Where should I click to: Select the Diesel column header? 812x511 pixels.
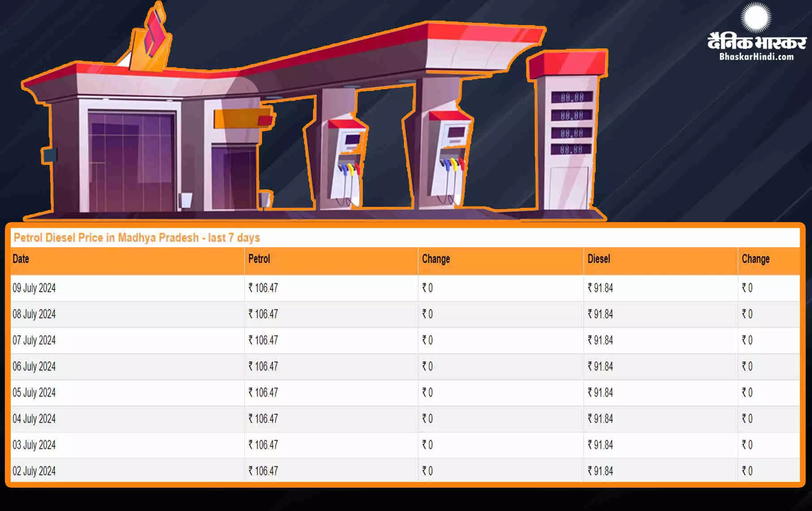(599, 259)
